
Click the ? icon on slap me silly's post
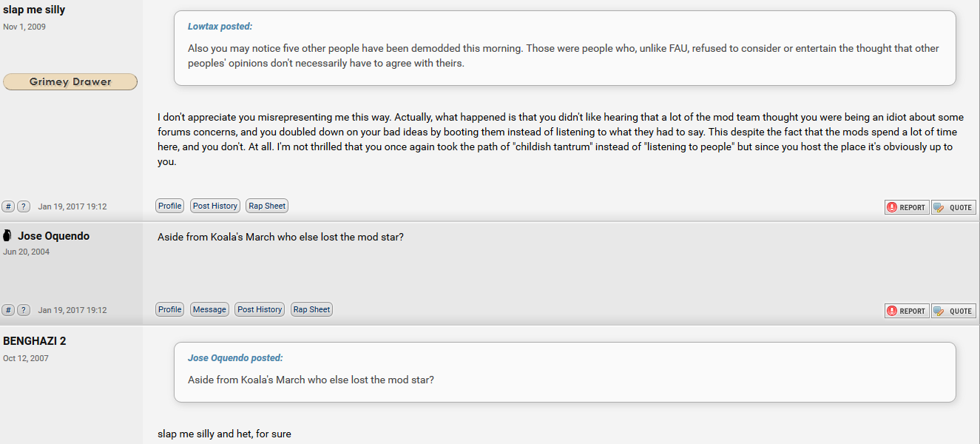point(24,206)
